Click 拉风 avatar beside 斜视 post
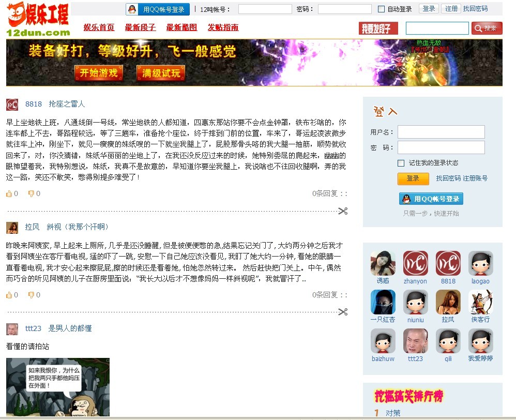This screenshot has width=516, height=420. point(12,228)
